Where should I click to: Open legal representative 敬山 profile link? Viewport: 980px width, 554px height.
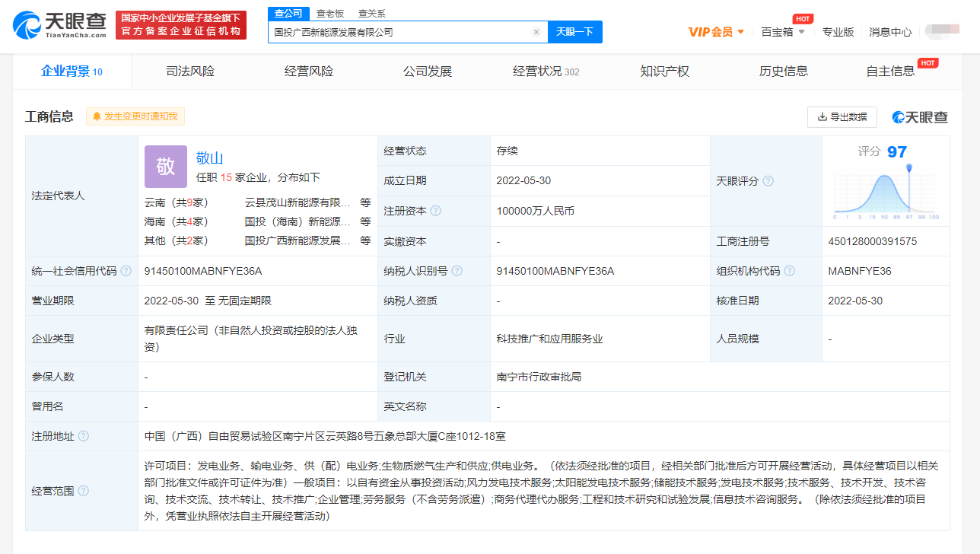tap(209, 158)
